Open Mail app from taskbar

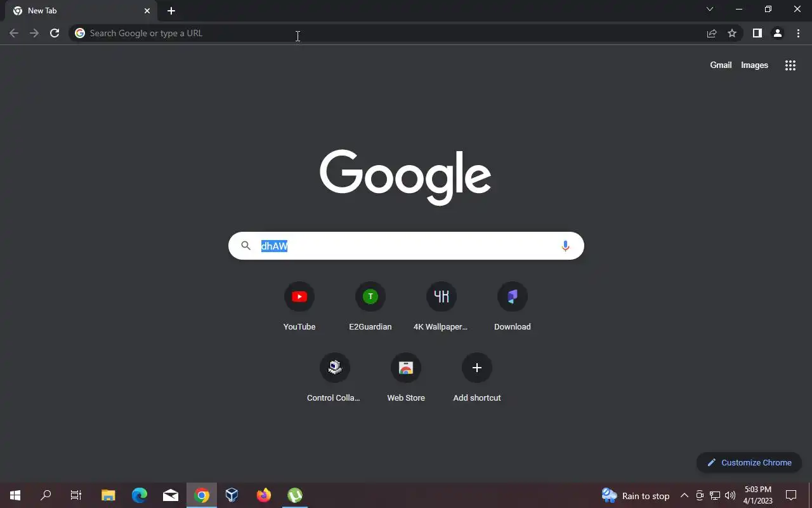click(171, 495)
